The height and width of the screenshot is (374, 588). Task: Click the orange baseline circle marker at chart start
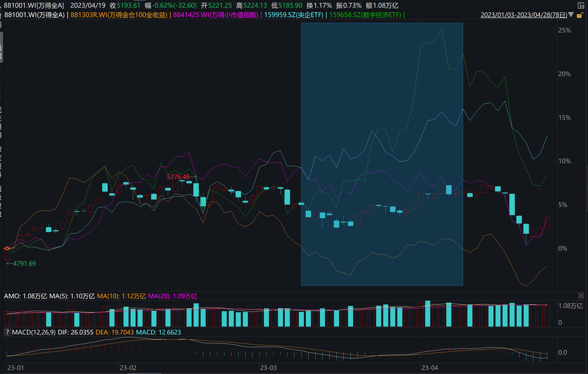pyautogui.click(x=7, y=248)
